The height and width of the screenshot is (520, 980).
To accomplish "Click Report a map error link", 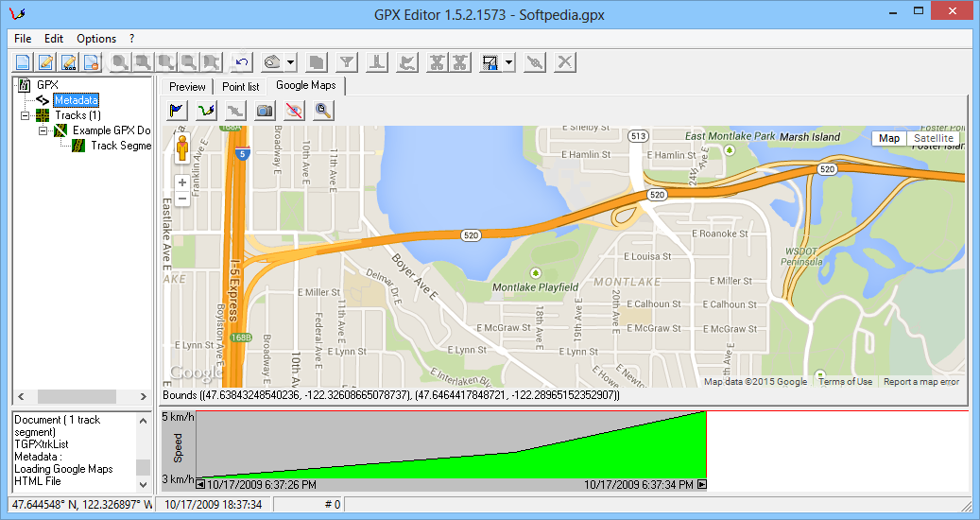I will tap(920, 382).
